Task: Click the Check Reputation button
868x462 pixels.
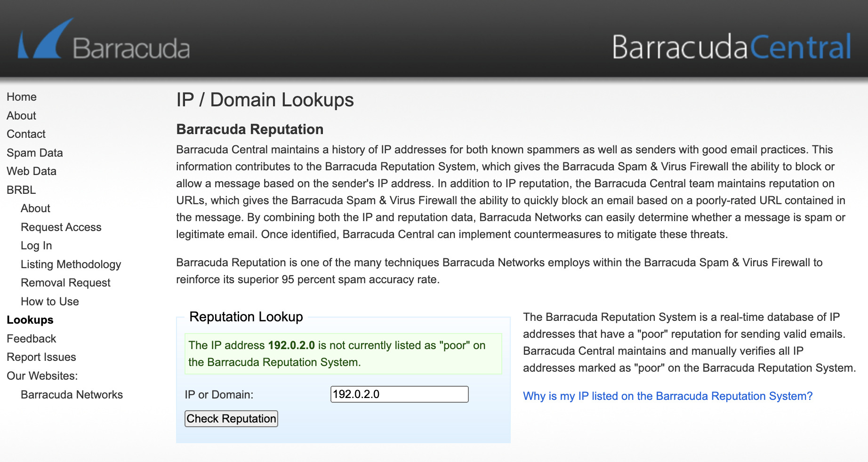Action: [231, 418]
